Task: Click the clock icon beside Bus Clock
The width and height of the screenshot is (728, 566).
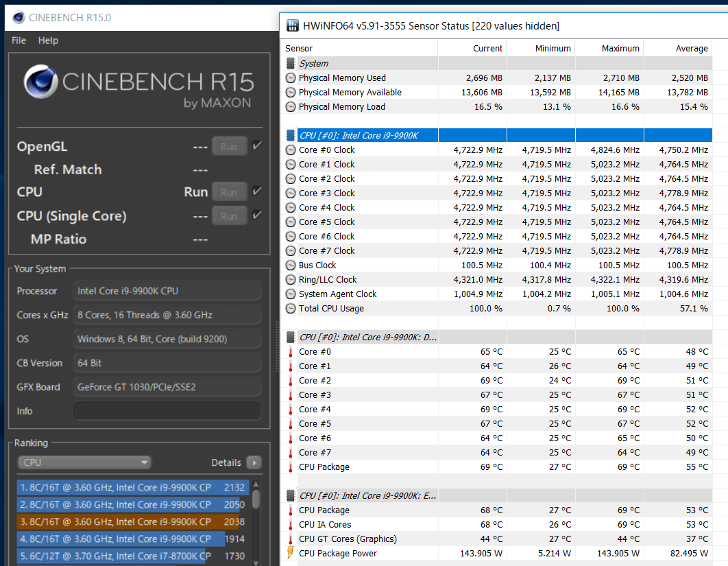Action: pos(291,266)
